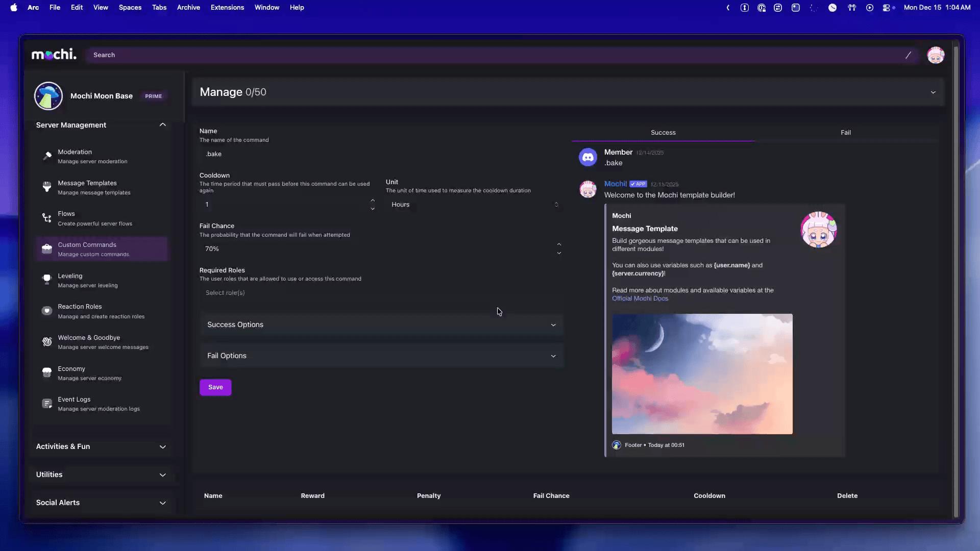This screenshot has width=980, height=551.
Task: Open the Extensions menu in menu bar
Action: [227, 8]
